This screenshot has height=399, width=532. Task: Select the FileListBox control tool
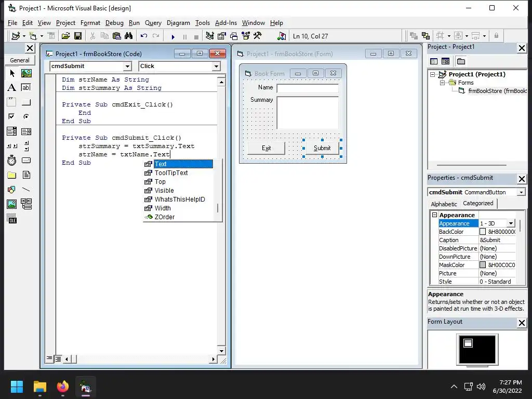tap(26, 175)
